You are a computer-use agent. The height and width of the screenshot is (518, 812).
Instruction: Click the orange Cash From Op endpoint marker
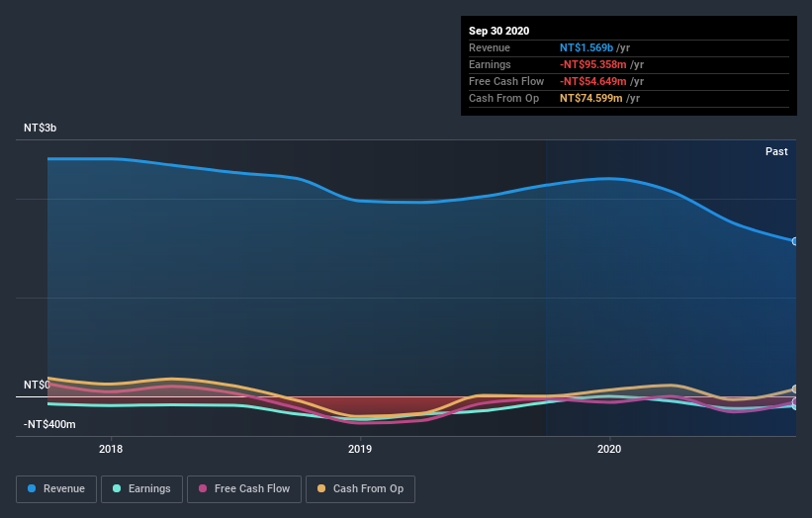[795, 388]
